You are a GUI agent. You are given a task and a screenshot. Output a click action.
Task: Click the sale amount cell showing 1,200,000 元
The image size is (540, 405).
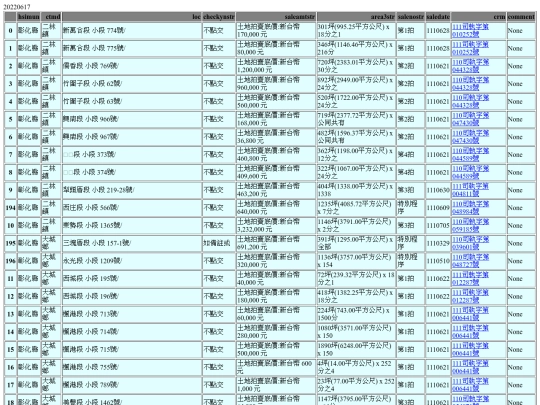click(276, 66)
